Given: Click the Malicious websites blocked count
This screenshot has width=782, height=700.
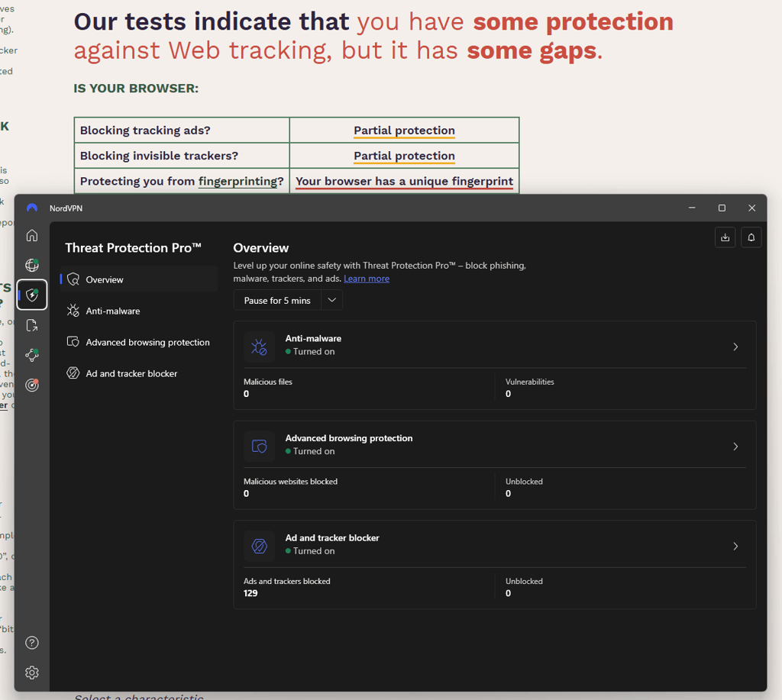Looking at the screenshot, I should tap(247, 494).
